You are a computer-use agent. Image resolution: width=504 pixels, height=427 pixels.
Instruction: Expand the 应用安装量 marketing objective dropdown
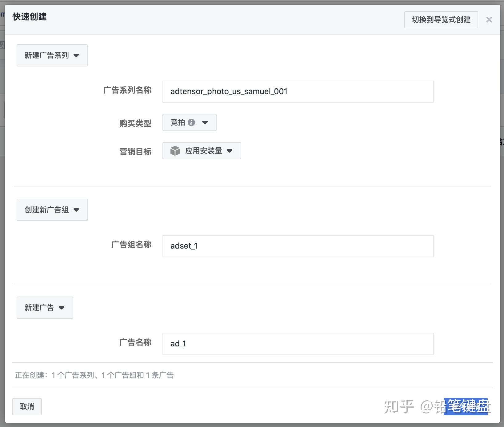(202, 151)
